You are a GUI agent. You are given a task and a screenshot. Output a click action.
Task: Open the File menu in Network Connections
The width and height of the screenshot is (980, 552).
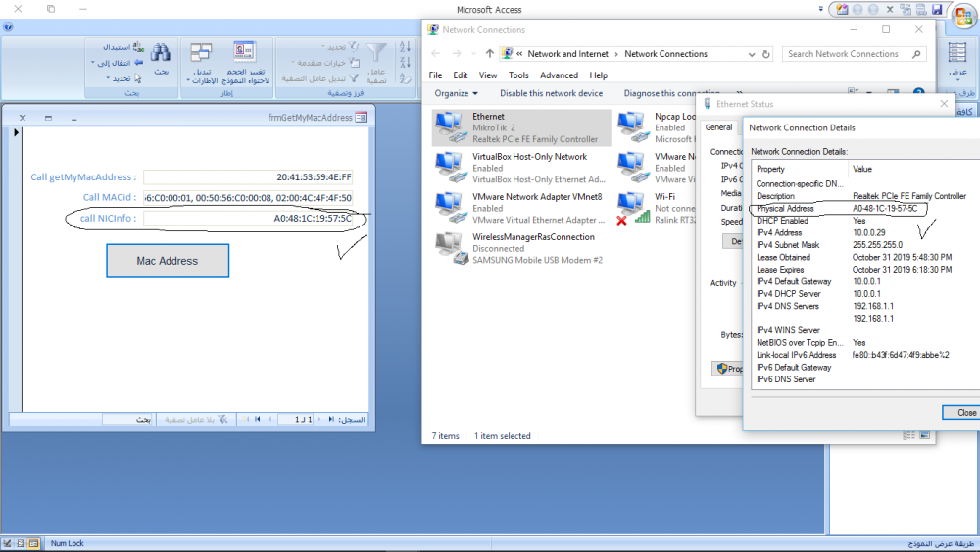tap(436, 75)
